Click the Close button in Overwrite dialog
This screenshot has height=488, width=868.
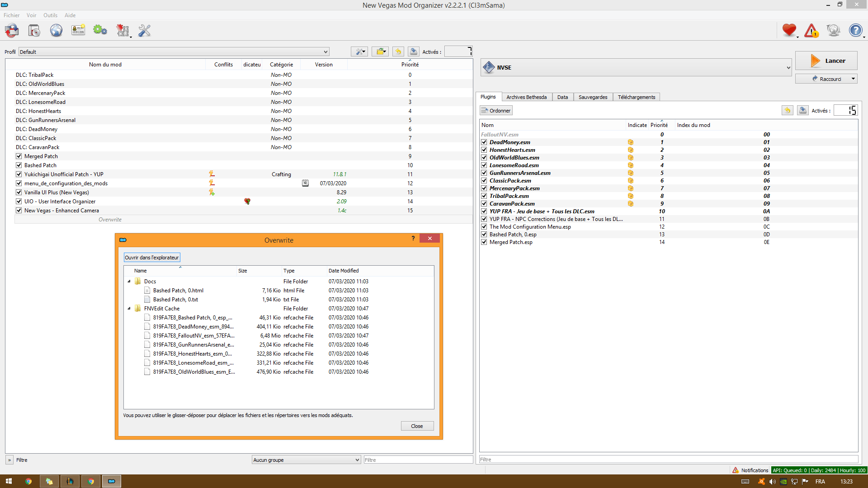pyautogui.click(x=417, y=426)
